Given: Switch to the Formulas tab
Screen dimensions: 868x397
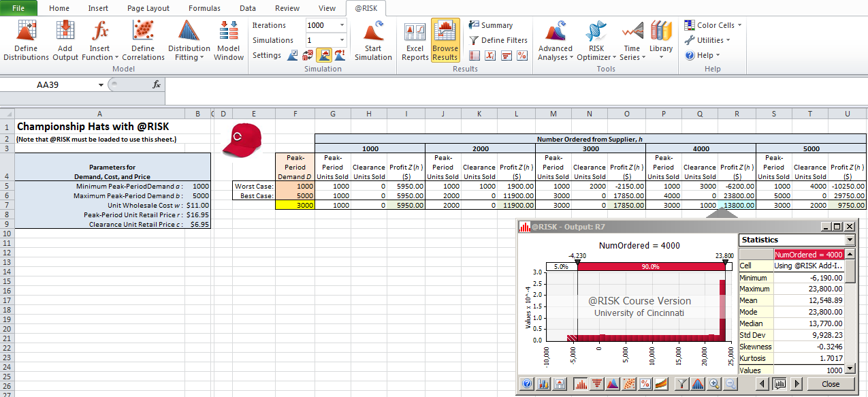Looking at the screenshot, I should (204, 8).
